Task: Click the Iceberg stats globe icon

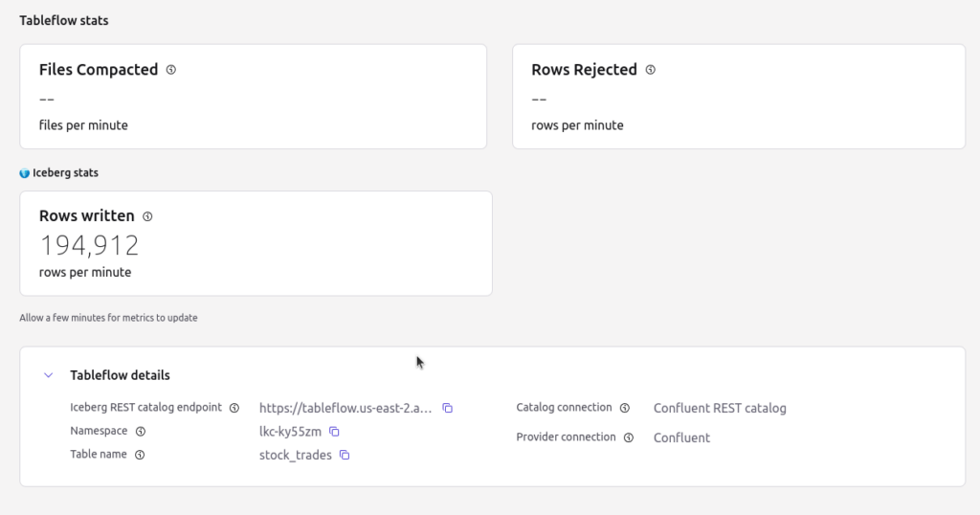Action: click(24, 173)
